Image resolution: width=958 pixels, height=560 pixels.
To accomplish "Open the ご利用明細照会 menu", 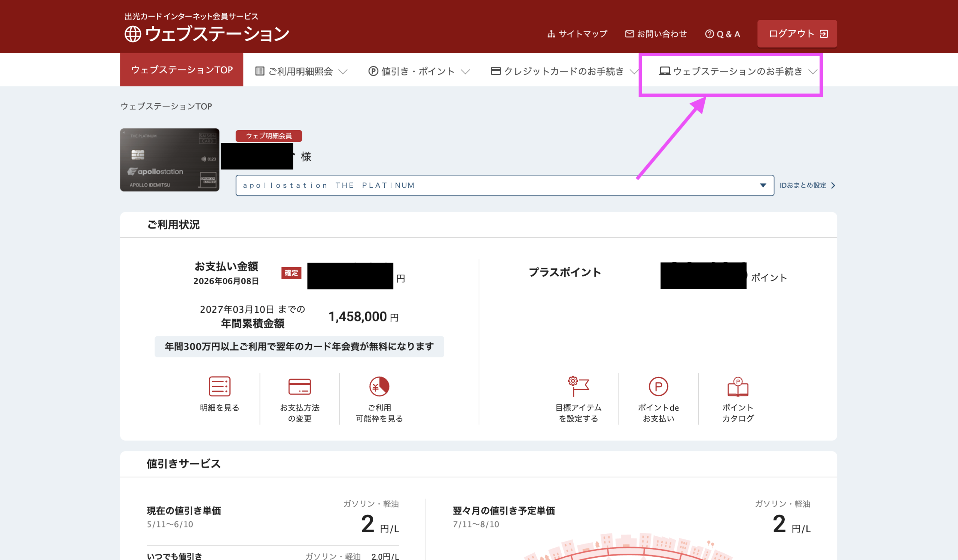I will coord(301,71).
